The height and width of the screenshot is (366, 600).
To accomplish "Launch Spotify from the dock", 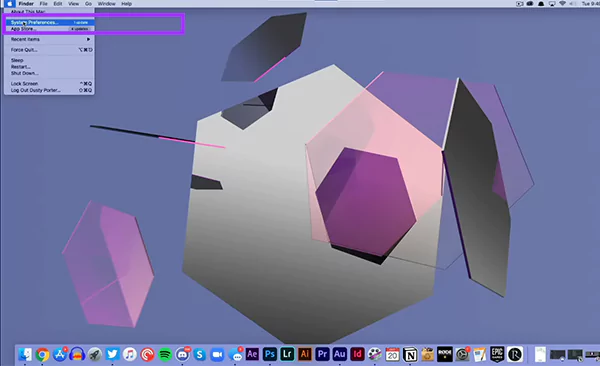I will coord(165,355).
